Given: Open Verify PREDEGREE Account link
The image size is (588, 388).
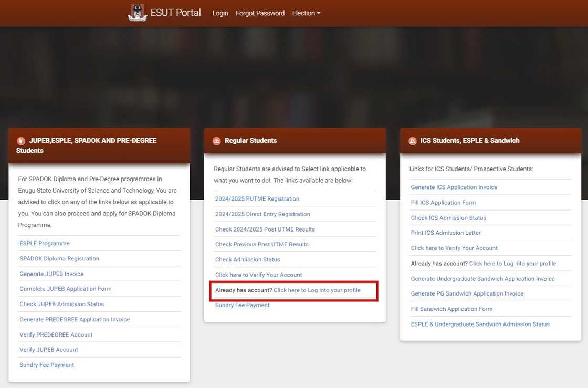Looking at the screenshot, I should [x=56, y=334].
